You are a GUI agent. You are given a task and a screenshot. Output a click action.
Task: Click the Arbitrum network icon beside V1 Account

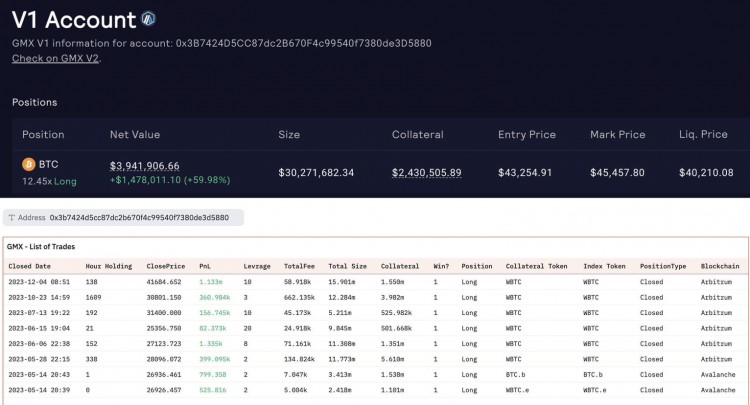click(148, 19)
